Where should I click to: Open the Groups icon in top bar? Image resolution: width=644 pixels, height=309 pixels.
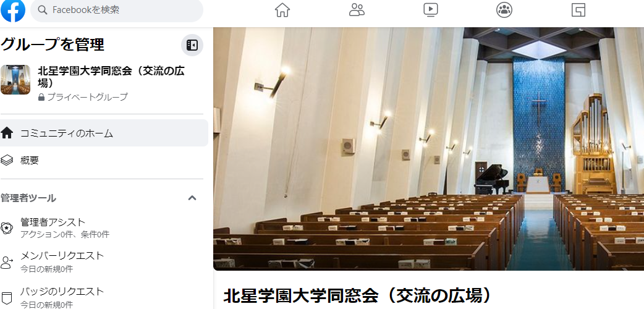tap(504, 10)
